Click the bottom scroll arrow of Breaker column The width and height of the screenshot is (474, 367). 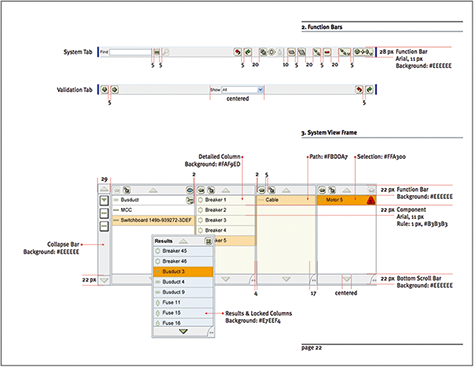click(226, 279)
